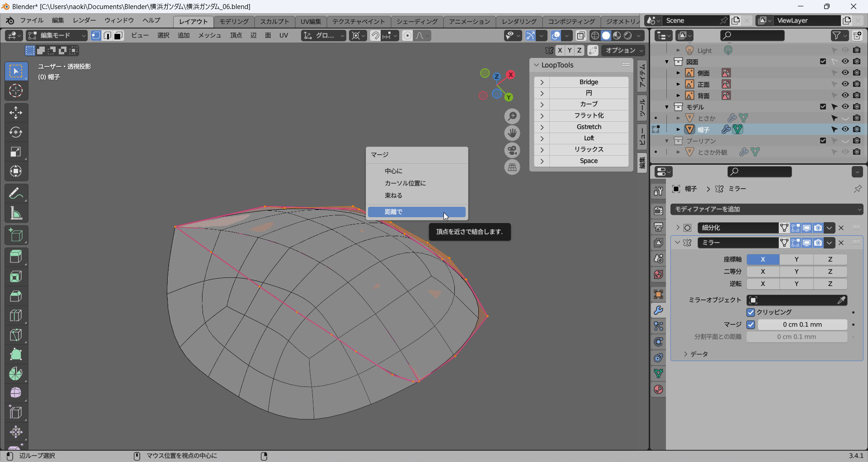
Task: Hide the 帽子 object with eye icon
Action: coord(845,129)
